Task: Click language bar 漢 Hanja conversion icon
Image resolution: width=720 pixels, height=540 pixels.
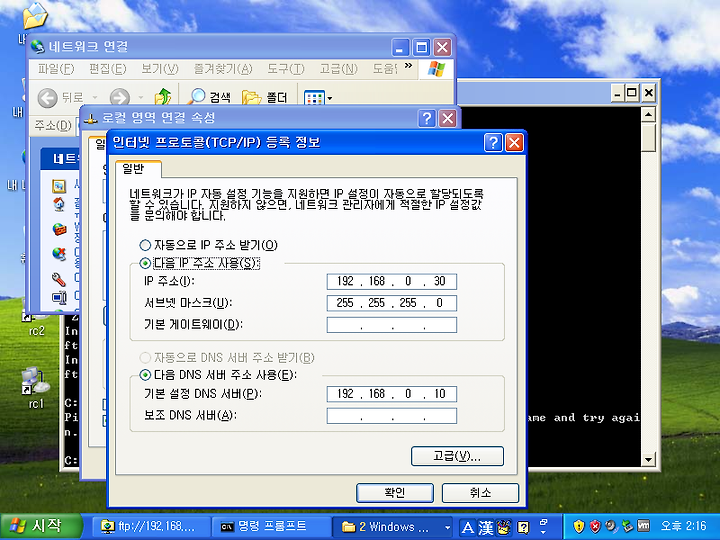Action: click(485, 527)
